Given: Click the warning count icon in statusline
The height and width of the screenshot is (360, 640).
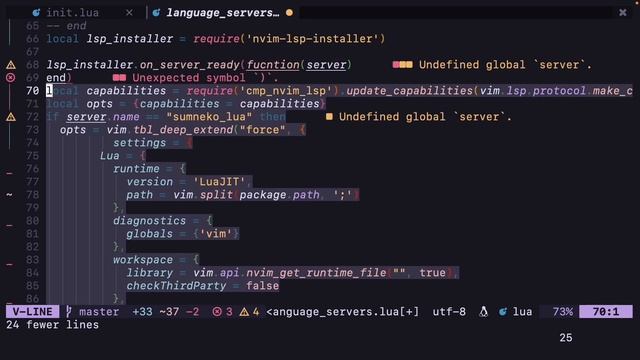Looking at the screenshot, I should (x=244, y=312).
